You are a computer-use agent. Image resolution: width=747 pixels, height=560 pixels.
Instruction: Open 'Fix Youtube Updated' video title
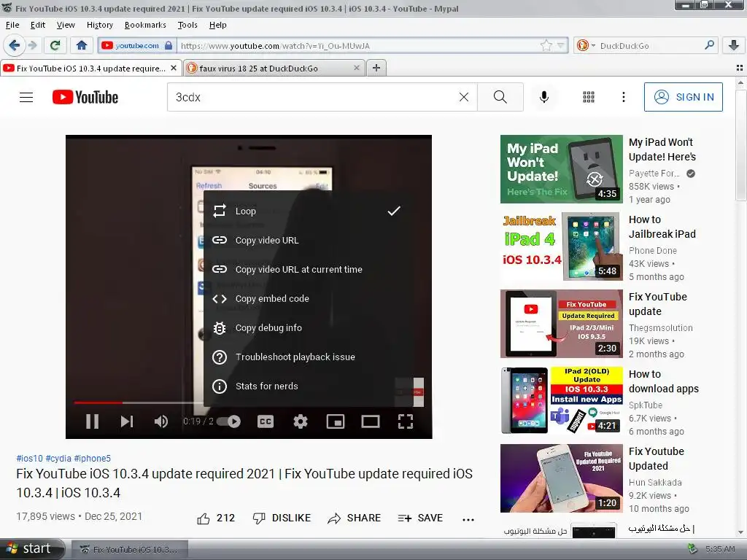pyautogui.click(x=657, y=459)
